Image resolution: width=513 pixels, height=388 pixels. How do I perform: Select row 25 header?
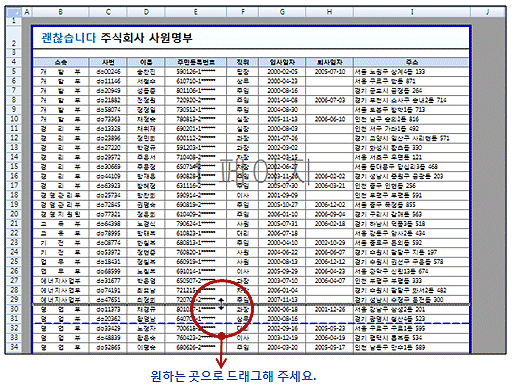click(14, 262)
